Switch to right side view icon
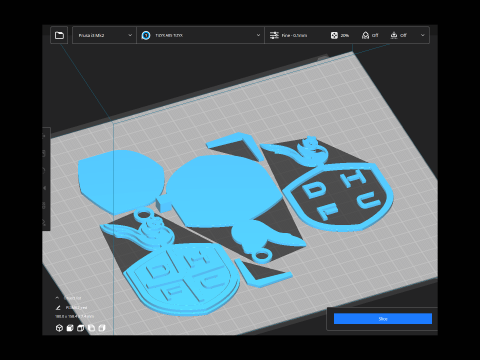 (x=102, y=328)
